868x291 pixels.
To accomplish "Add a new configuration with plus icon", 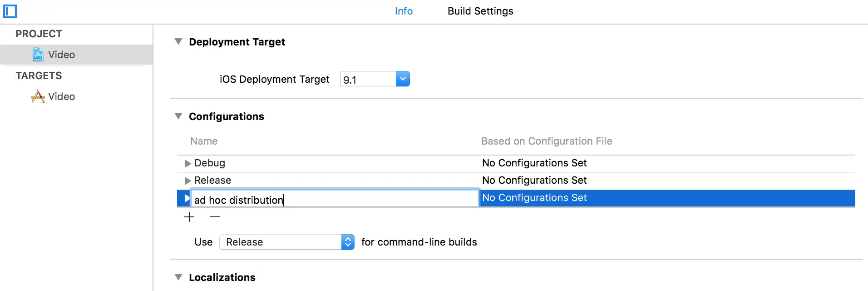I will (189, 217).
